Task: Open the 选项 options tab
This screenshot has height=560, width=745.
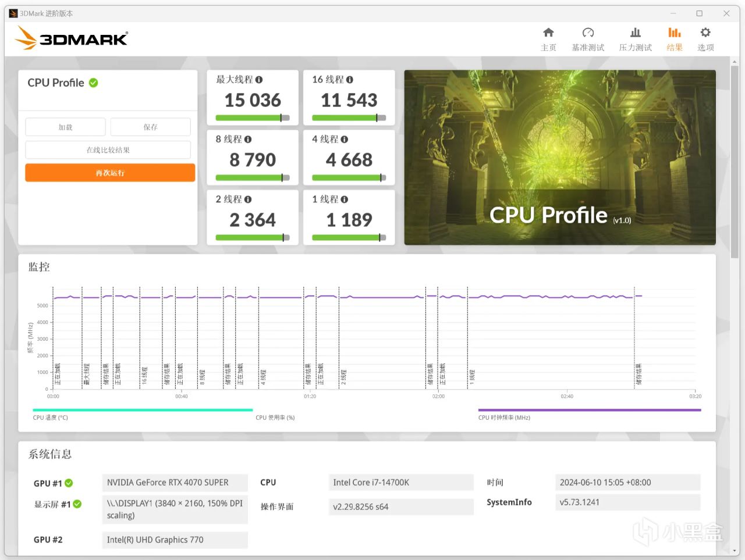Action: coord(705,39)
